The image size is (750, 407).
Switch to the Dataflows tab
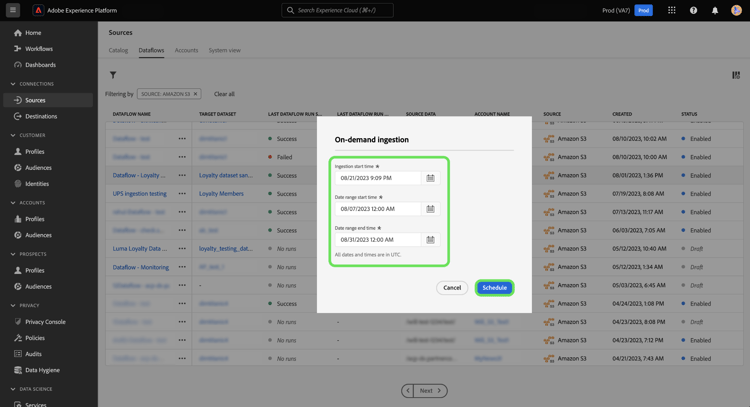pyautogui.click(x=151, y=50)
